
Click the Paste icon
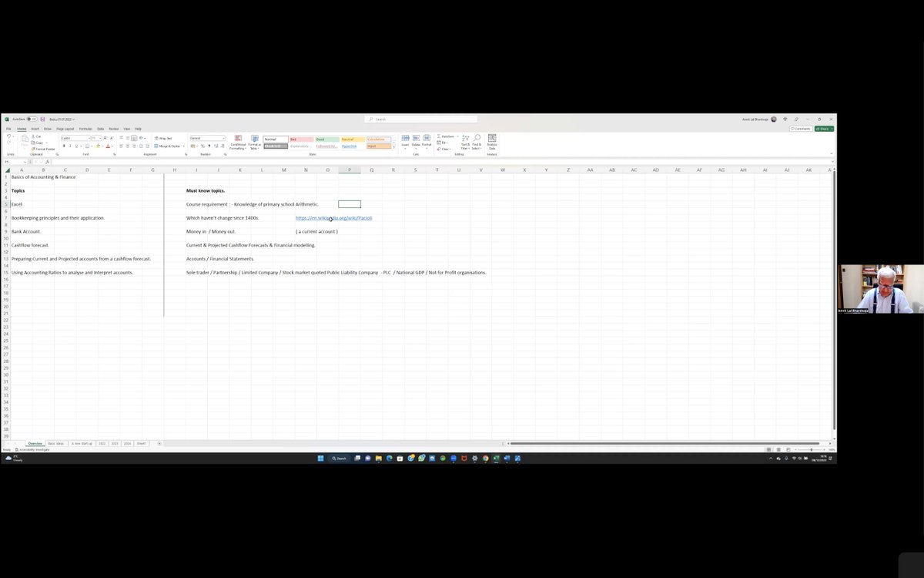click(x=25, y=140)
